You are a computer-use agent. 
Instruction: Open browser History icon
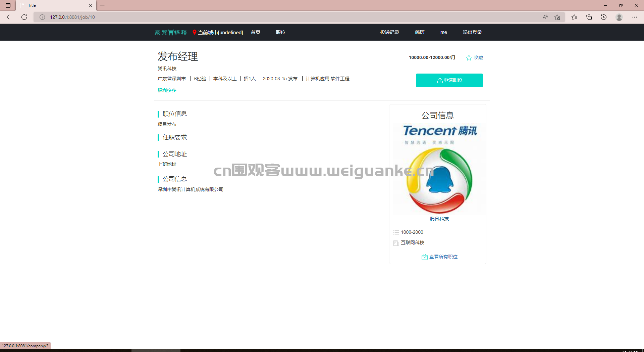point(604,17)
